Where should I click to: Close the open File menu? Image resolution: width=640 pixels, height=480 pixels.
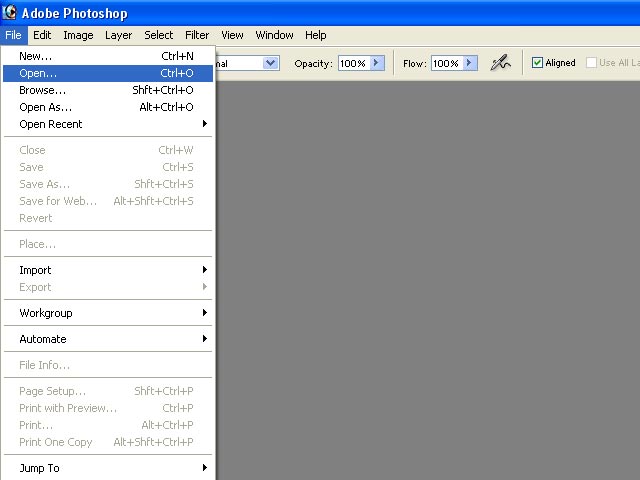pyautogui.click(x=13, y=35)
